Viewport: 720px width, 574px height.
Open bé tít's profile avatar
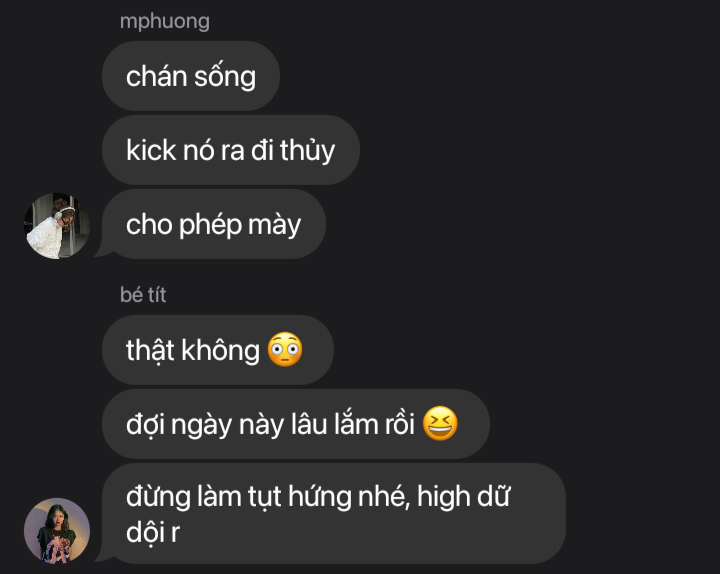tap(57, 531)
